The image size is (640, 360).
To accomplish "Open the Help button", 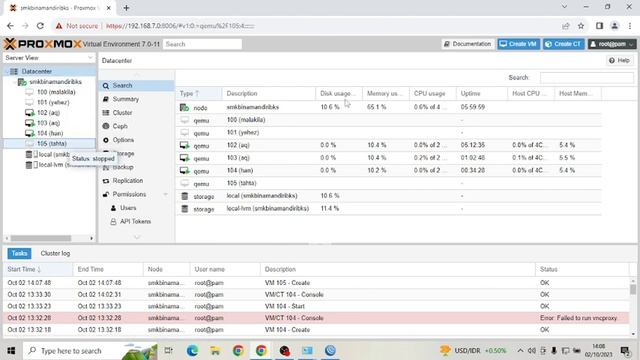I will point(619,60).
